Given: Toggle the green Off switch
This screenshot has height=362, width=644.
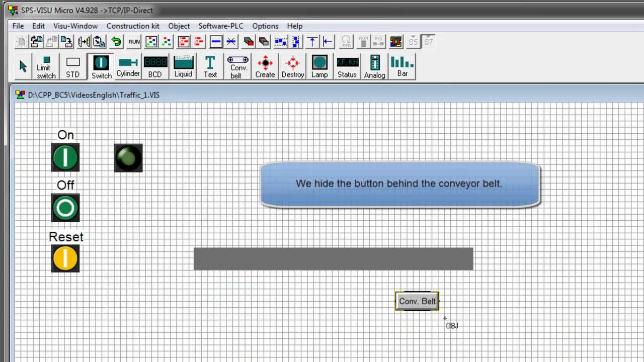Looking at the screenshot, I should click(x=65, y=208).
